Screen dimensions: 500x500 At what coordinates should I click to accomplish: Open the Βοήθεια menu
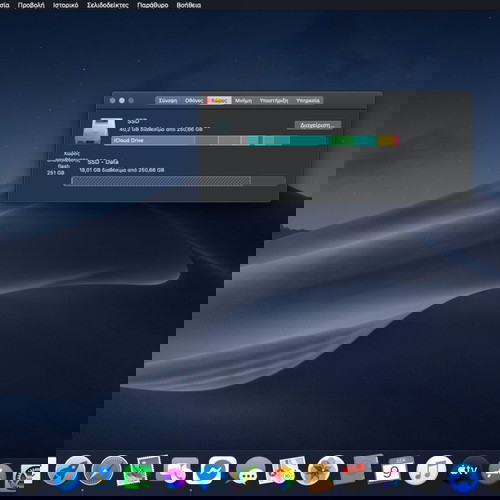189,5
